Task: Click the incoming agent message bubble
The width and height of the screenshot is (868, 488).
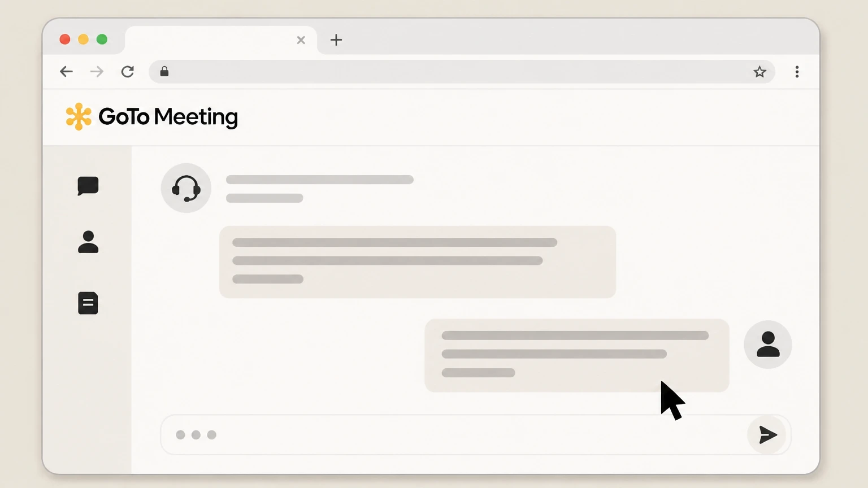Action: coord(418,262)
